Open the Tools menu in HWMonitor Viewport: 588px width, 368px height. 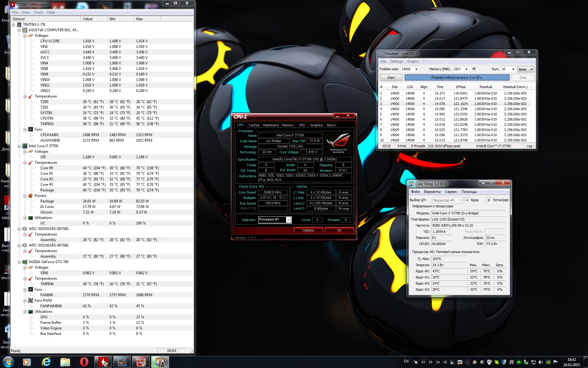pyautogui.click(x=38, y=12)
